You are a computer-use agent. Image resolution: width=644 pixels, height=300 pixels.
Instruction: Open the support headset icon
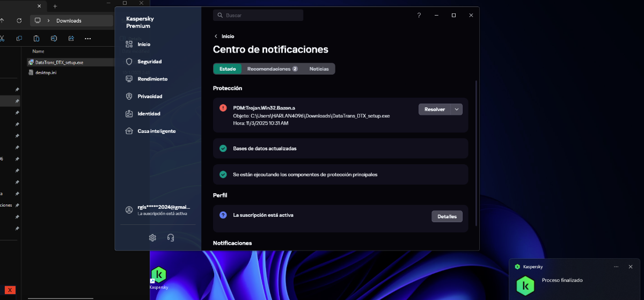[171, 238]
